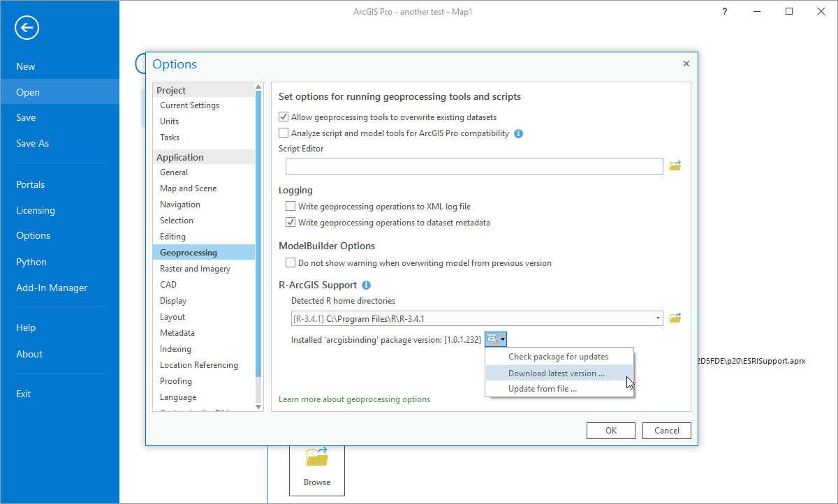The width and height of the screenshot is (838, 504).
Task: Select Geoprocessing options category
Action: [x=204, y=253]
